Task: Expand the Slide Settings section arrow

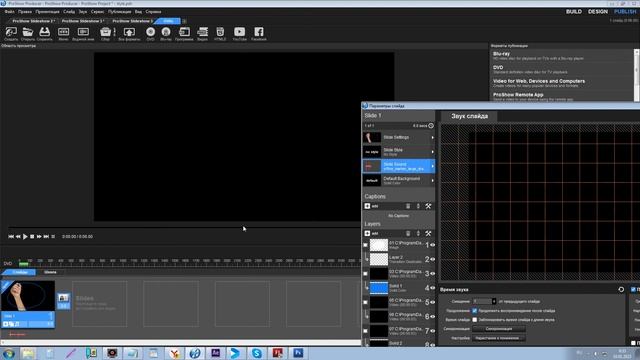Action: [x=433, y=138]
